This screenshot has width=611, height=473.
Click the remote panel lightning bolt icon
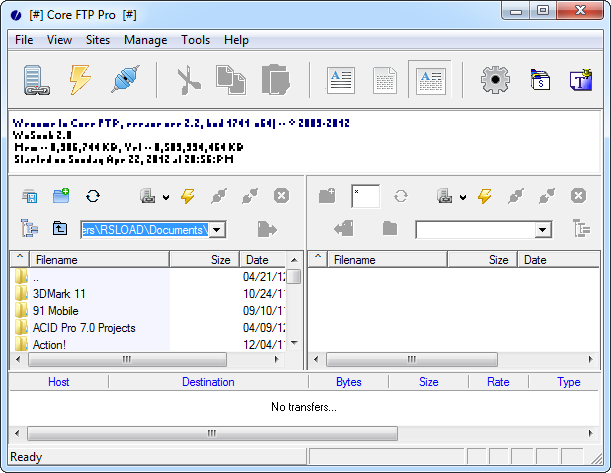coord(485,196)
